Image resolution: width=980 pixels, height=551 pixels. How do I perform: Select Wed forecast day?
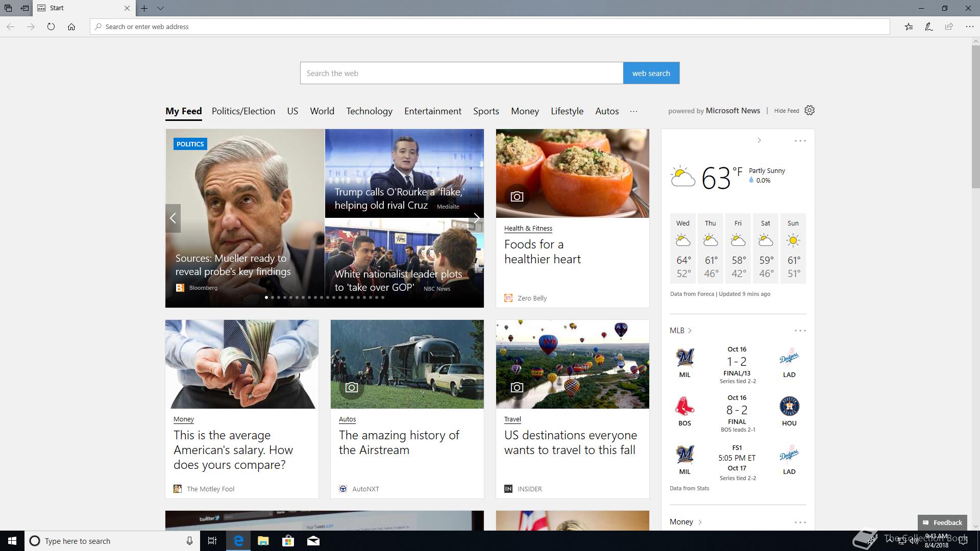point(683,248)
